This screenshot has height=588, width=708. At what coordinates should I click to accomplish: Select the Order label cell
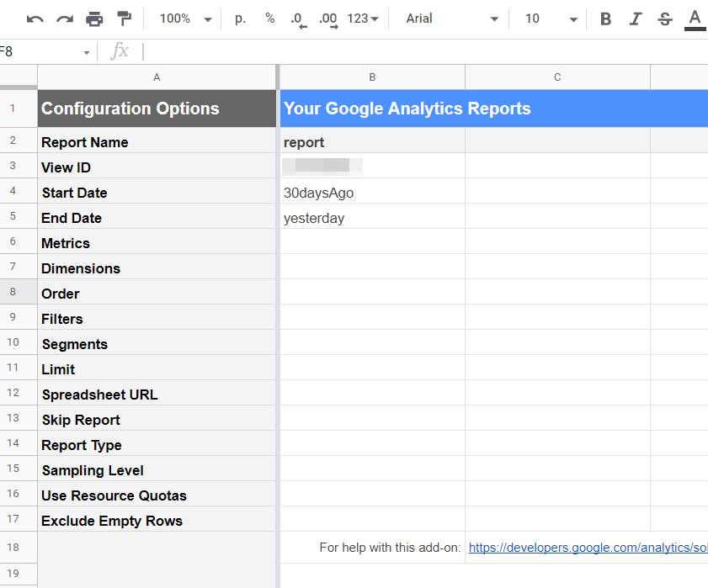pos(157,294)
